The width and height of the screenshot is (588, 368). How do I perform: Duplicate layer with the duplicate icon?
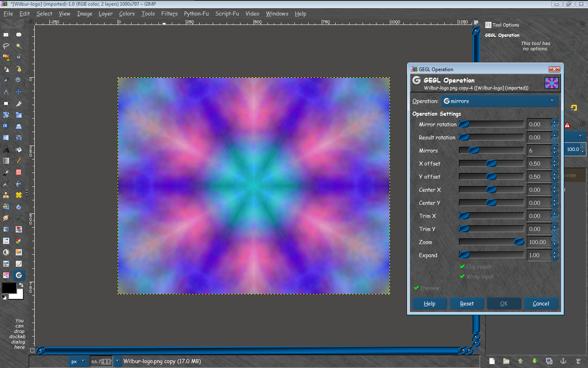point(549,361)
